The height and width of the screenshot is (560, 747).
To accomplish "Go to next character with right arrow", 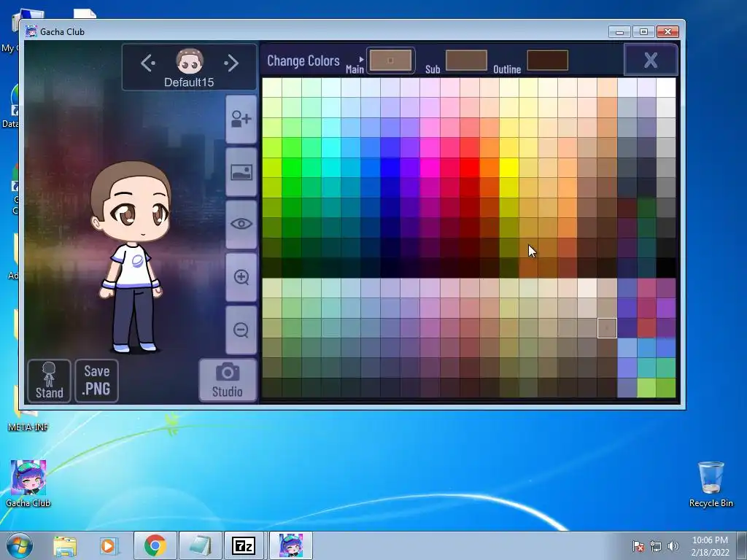I will pos(231,63).
